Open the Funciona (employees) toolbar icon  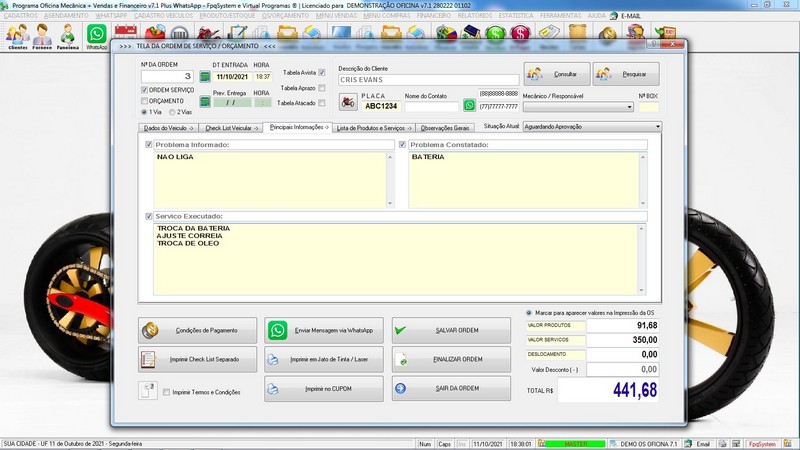click(67, 37)
